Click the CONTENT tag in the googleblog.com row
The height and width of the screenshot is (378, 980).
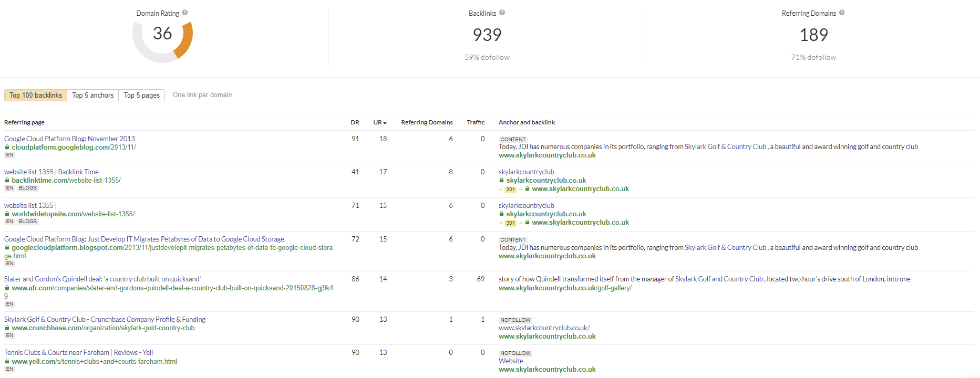[513, 140]
